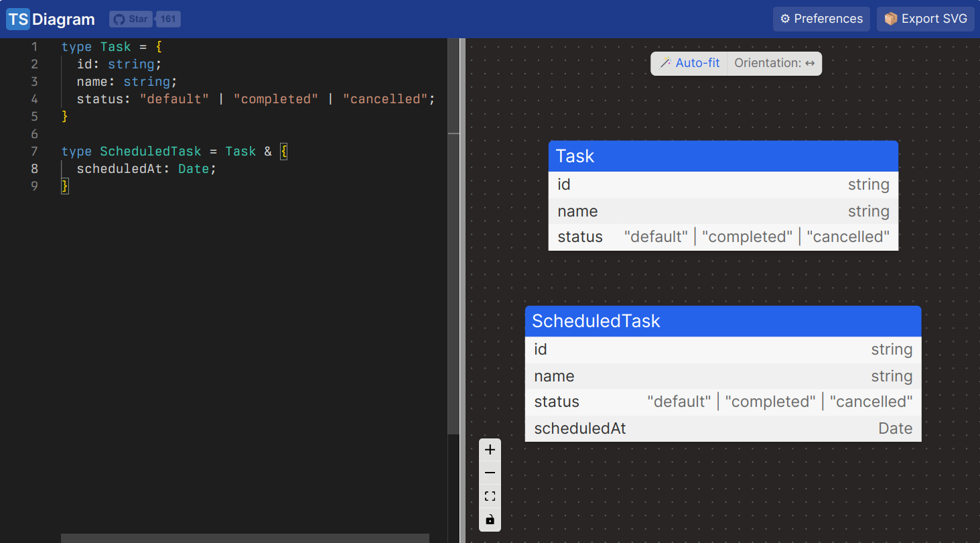Click the closing brace on line 9
This screenshot has height=543, width=980.
(65, 186)
